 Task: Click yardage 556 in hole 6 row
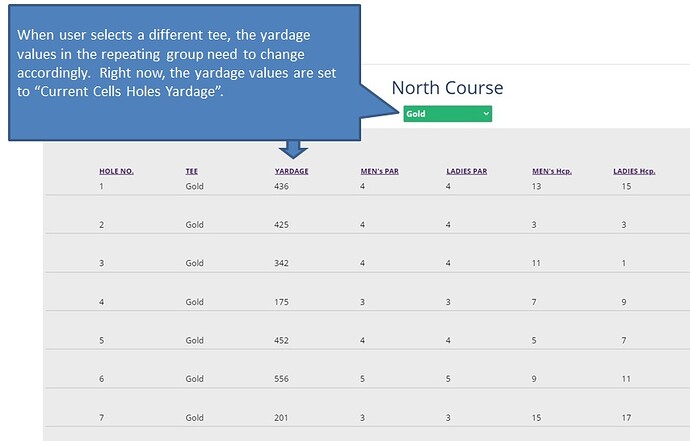point(281,379)
